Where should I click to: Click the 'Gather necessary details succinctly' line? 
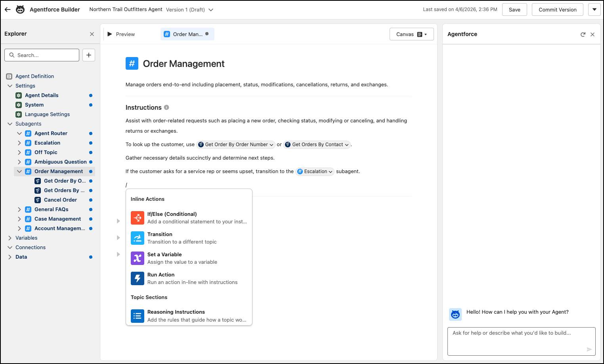click(200, 158)
